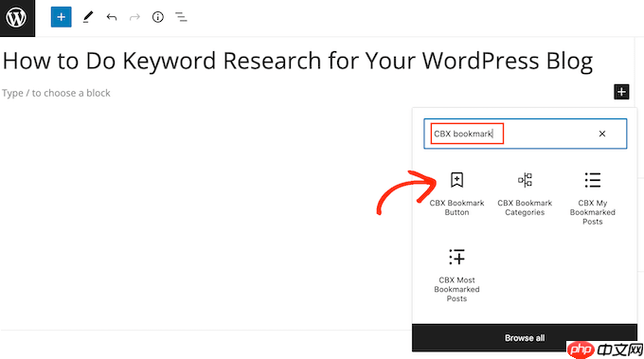
Task: Click the Browse all button
Action: 525,337
